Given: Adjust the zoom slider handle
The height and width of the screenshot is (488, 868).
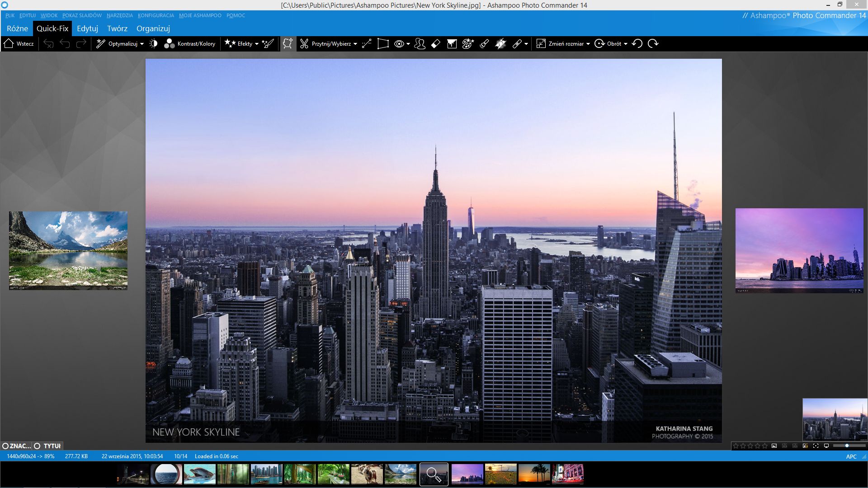Looking at the screenshot, I should [847, 446].
